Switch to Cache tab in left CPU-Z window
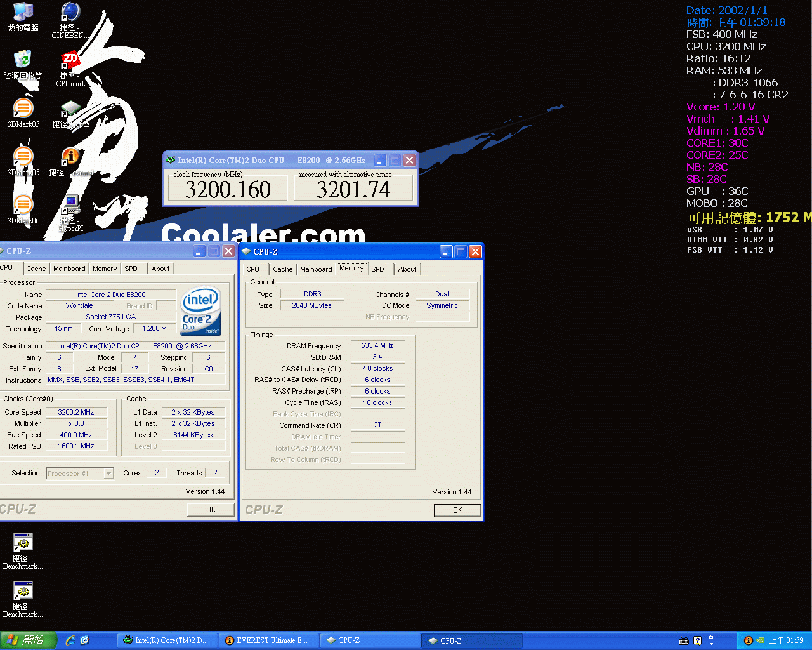This screenshot has height=650, width=812. click(x=36, y=269)
